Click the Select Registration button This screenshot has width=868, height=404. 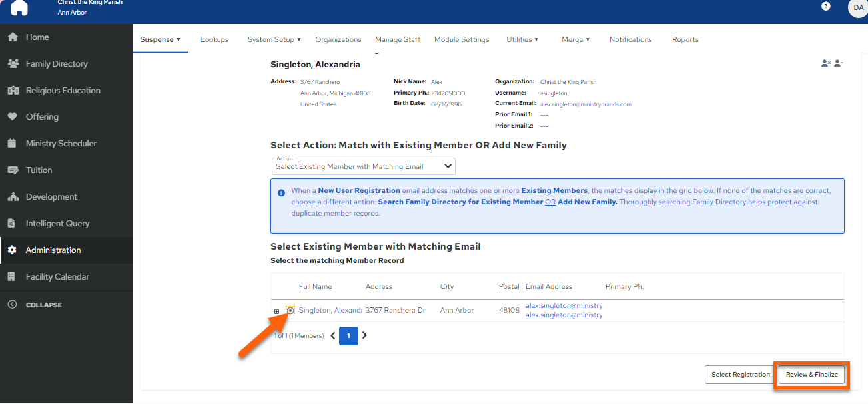[x=741, y=375]
